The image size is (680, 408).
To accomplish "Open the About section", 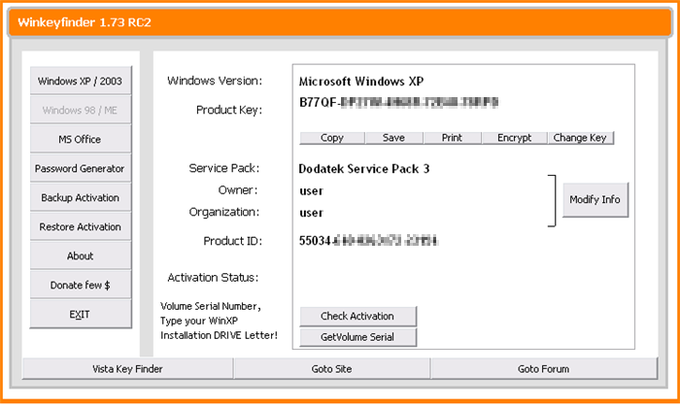I will [x=81, y=255].
